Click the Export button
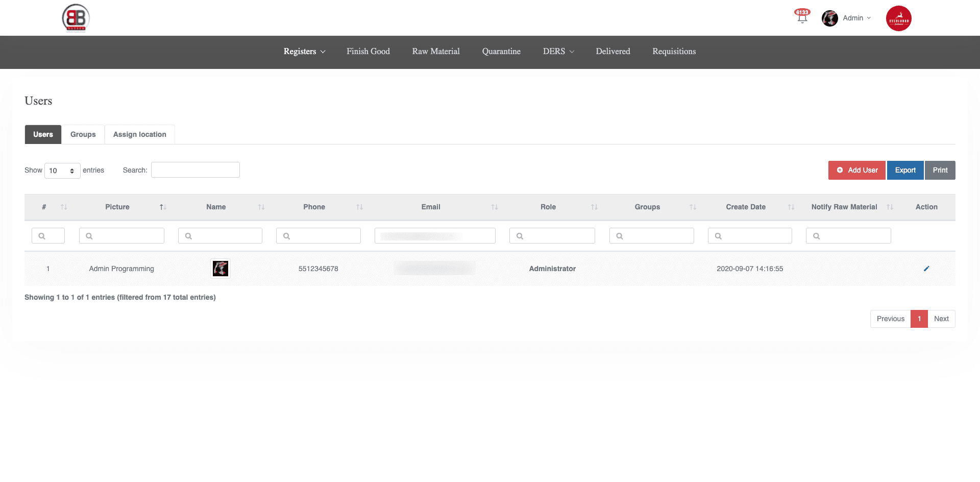This screenshot has height=482, width=980. click(x=905, y=170)
